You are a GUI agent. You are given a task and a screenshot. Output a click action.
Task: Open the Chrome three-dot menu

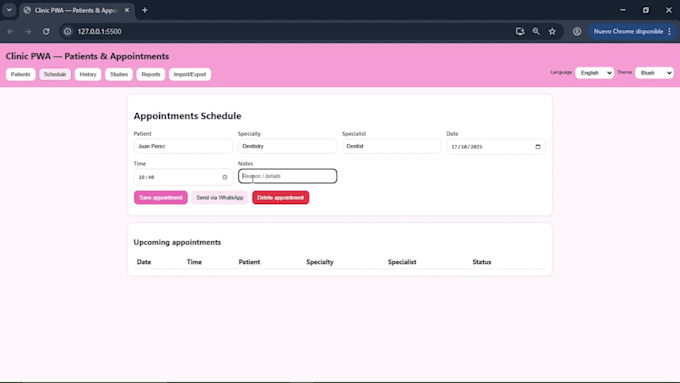(x=670, y=31)
